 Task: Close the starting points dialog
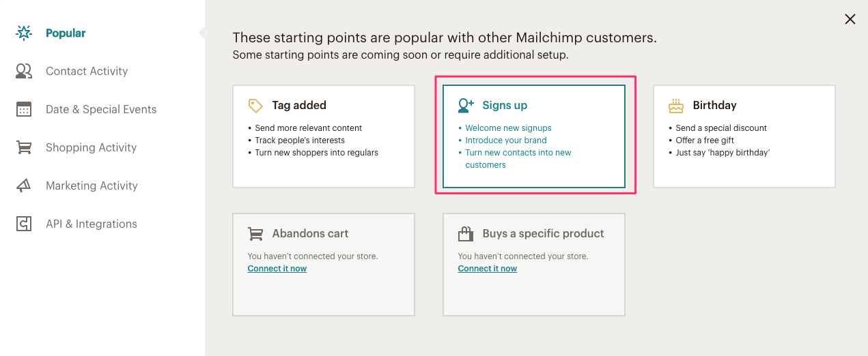pyautogui.click(x=850, y=19)
